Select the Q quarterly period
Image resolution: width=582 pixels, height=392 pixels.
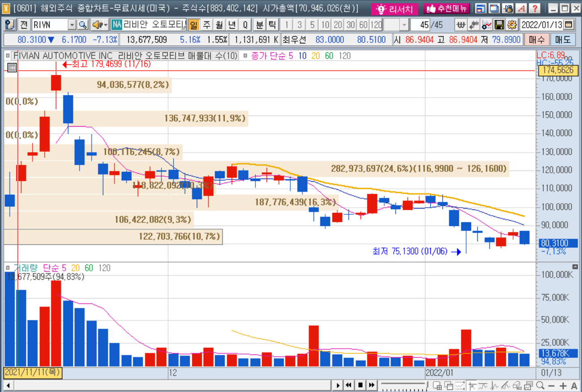pos(245,25)
